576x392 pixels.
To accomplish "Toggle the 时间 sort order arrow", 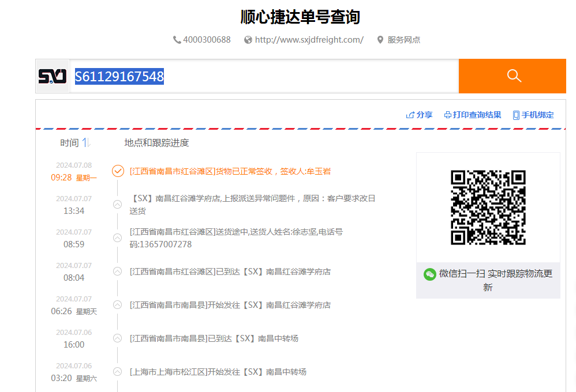I will [x=87, y=142].
